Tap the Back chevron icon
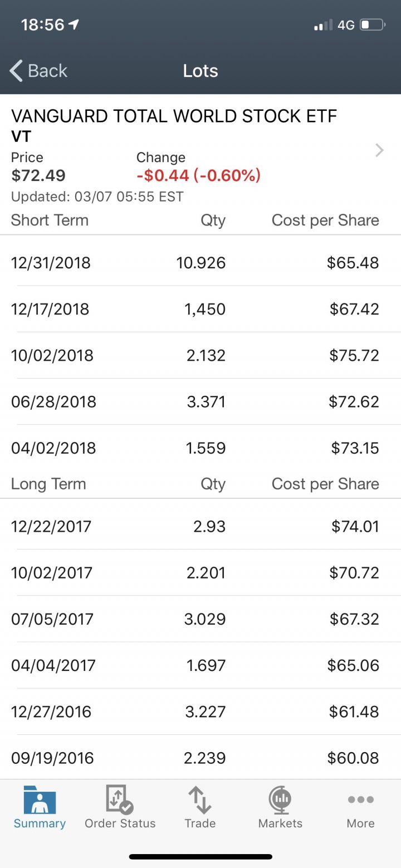Screen dimensions: 401x868 coord(16,71)
